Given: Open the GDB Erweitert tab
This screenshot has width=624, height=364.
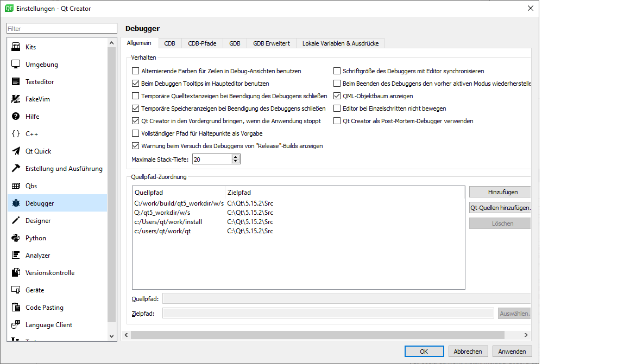Looking at the screenshot, I should point(272,43).
